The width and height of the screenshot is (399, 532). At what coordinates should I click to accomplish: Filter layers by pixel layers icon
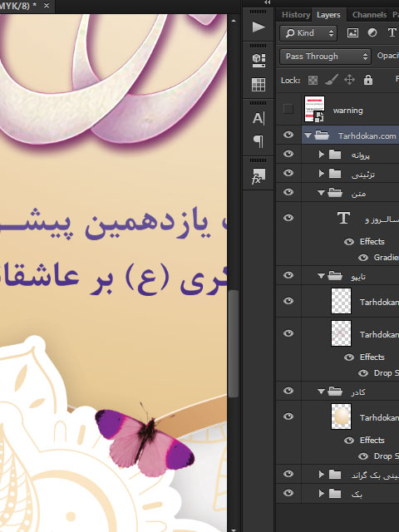[x=352, y=33]
